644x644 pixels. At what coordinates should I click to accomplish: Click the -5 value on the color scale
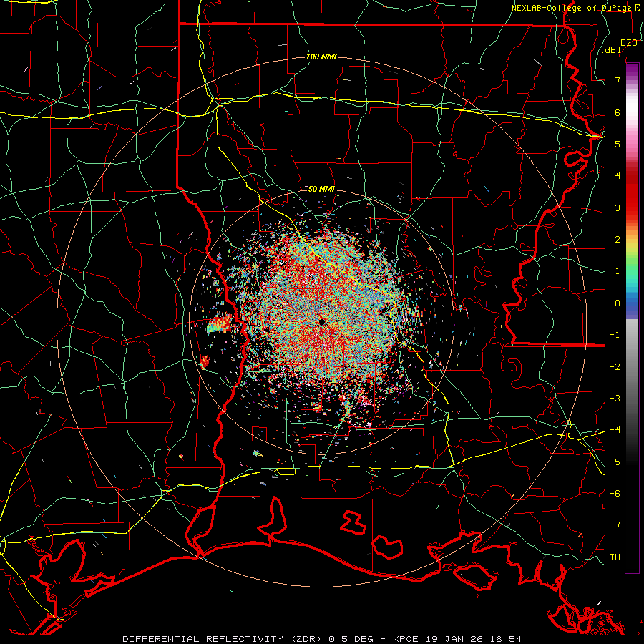pos(615,462)
